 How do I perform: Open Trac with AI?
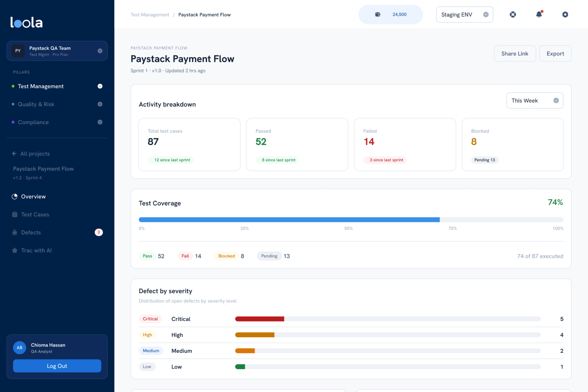point(57,251)
